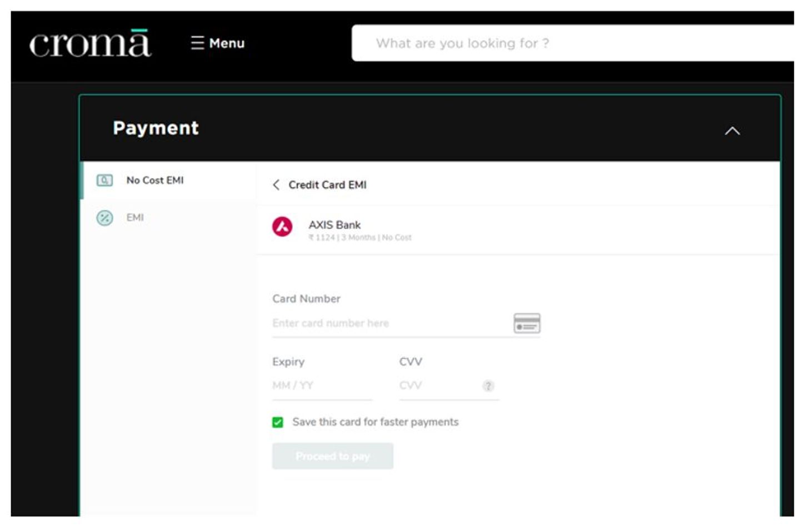800x532 pixels.
Task: Click the Proceed to pay button
Action: coord(332,456)
